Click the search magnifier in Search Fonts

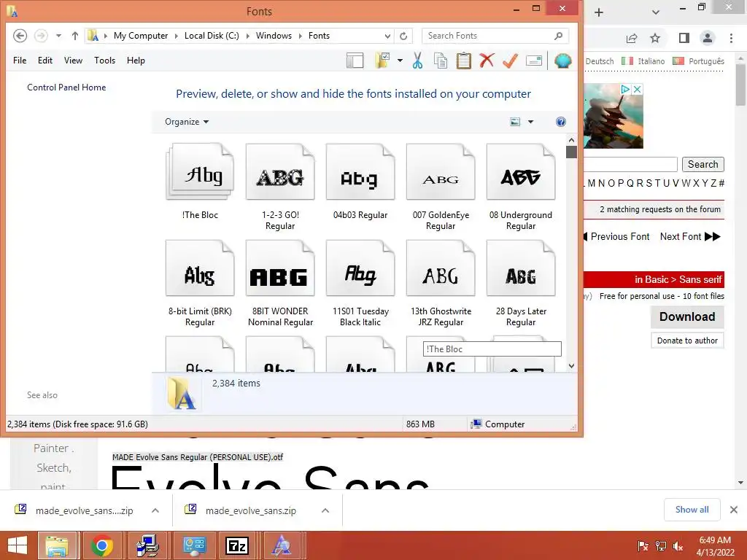(x=558, y=36)
